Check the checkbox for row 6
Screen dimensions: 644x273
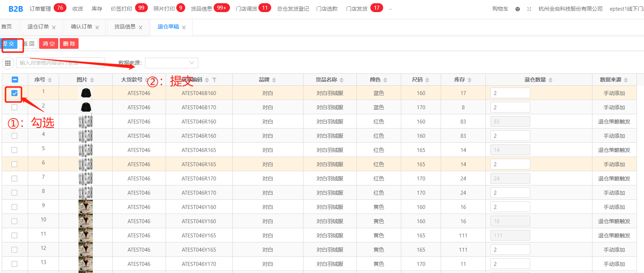click(14, 164)
